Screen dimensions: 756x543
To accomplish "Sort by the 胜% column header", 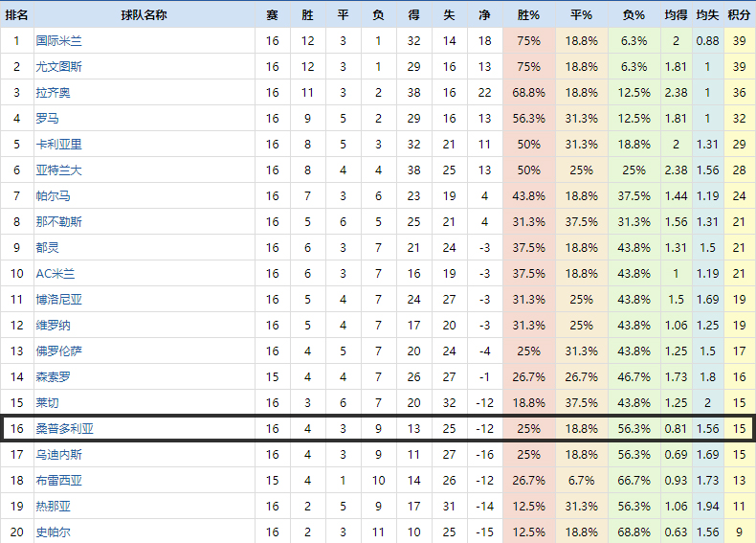I will point(528,15).
